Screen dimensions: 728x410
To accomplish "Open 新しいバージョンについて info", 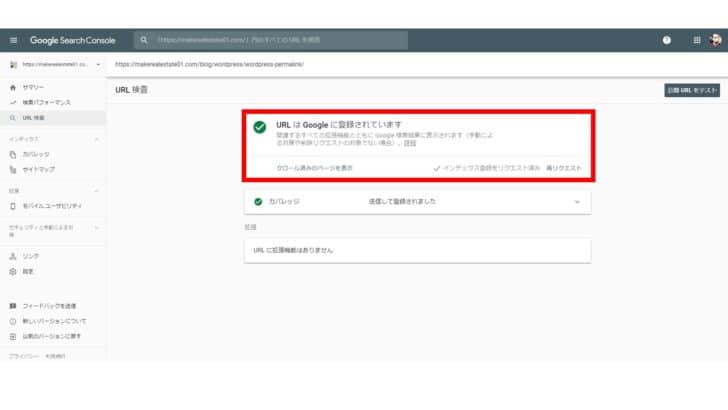I will [54, 321].
